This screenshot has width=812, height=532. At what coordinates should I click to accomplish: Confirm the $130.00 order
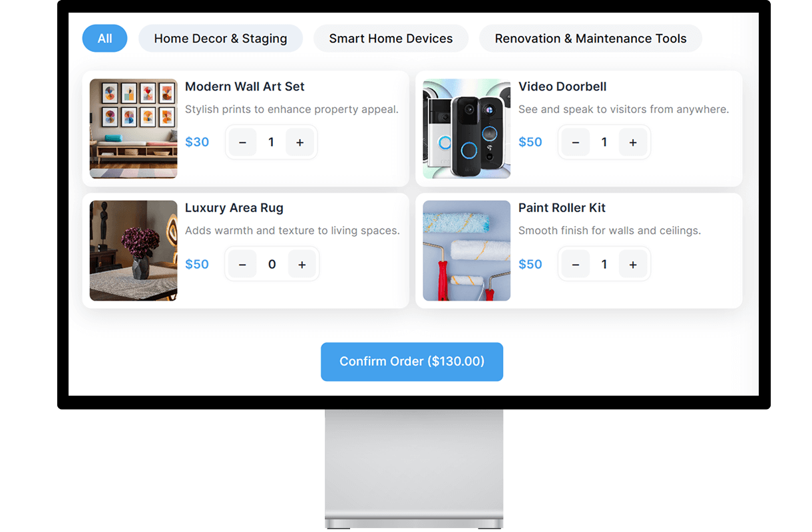(x=411, y=362)
